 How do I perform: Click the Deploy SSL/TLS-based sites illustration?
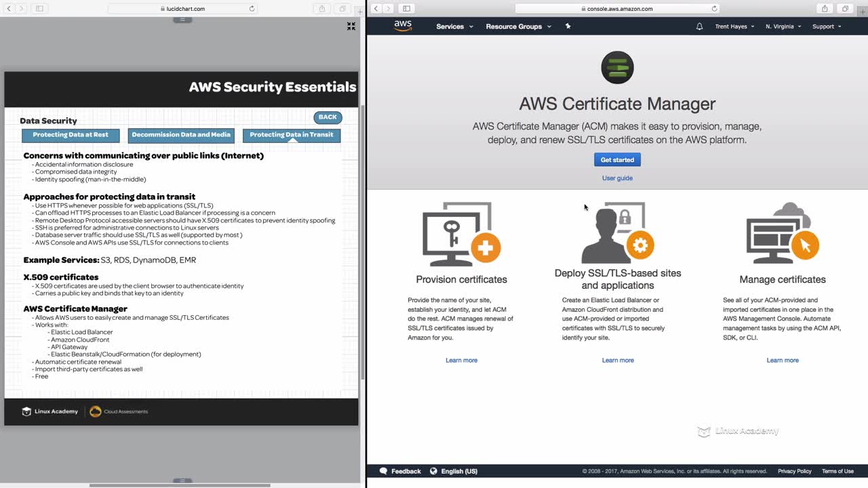[x=618, y=232]
